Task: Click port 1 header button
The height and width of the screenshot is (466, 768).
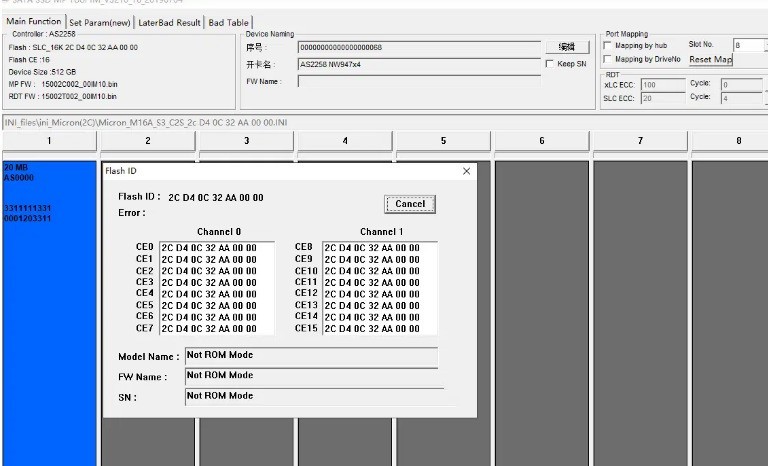Action: [x=49, y=141]
